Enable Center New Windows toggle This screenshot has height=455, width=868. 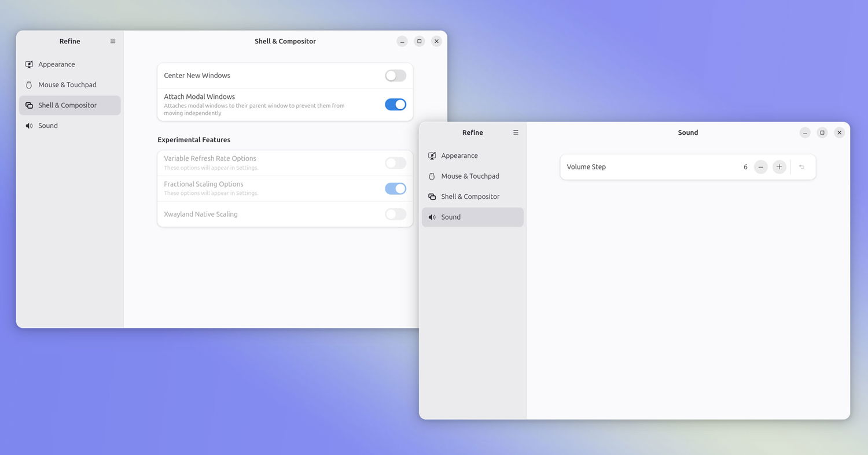(396, 76)
